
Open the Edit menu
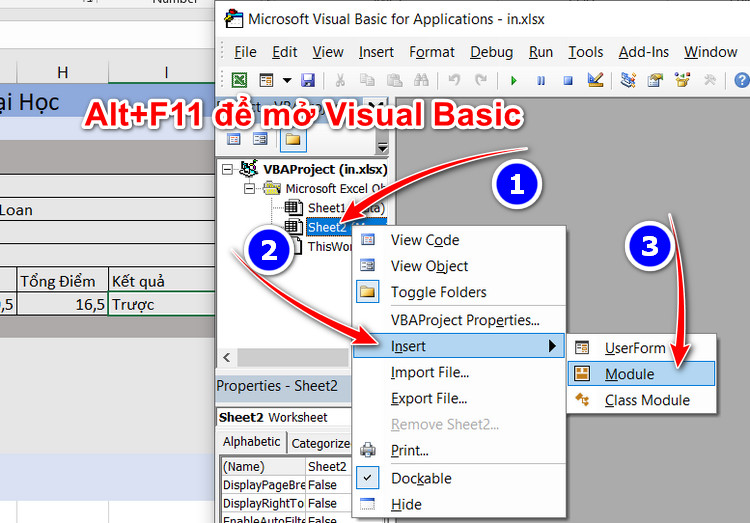(285, 52)
